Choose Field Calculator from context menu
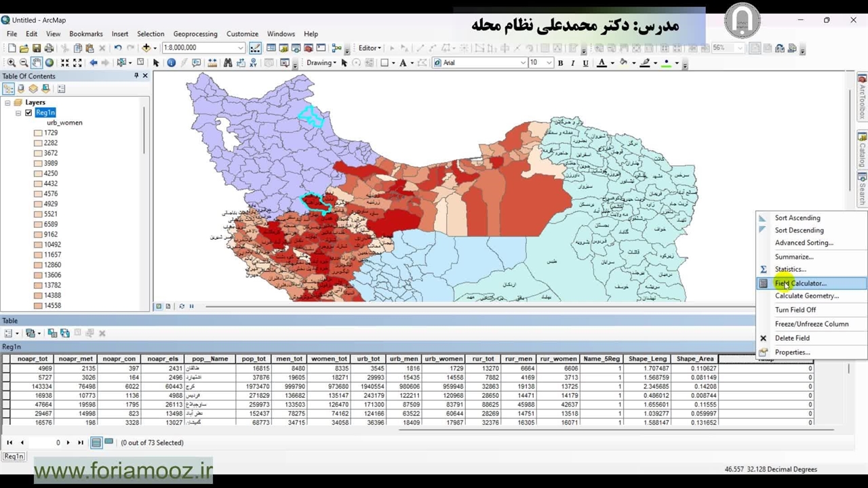Screen dimensions: 868x488 tap(800, 283)
